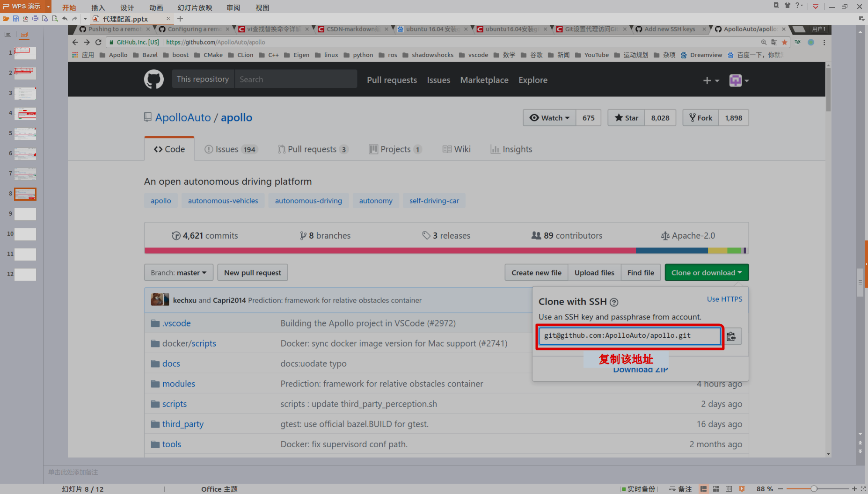This screenshot has width=868, height=494.
Task: Click the save icon in quick toolbar
Action: pyautogui.click(x=15, y=19)
